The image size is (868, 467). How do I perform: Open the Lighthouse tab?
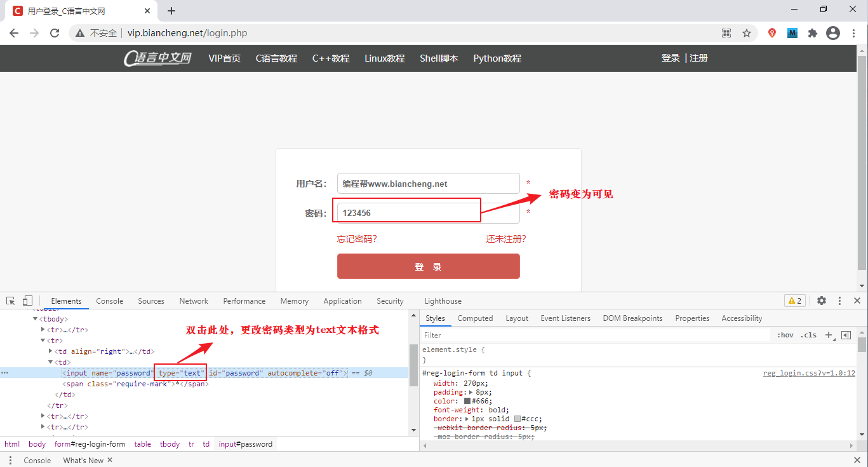443,301
